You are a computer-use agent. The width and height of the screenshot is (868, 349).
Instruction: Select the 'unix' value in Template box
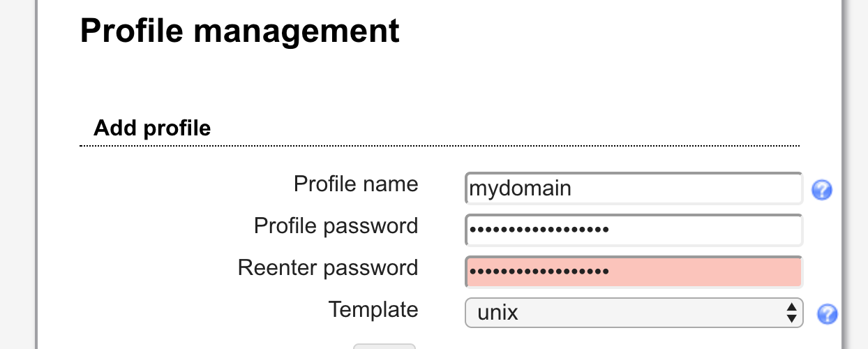(x=498, y=313)
